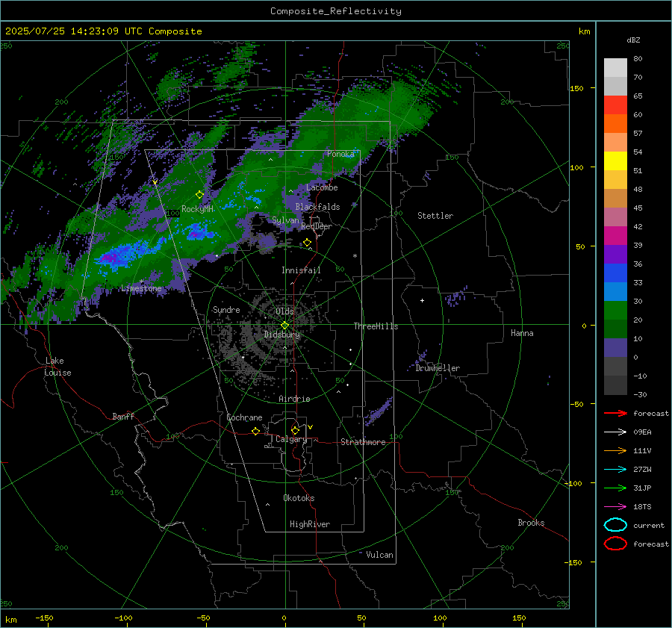Click the Banff label
The image size is (672, 628).
click(123, 417)
